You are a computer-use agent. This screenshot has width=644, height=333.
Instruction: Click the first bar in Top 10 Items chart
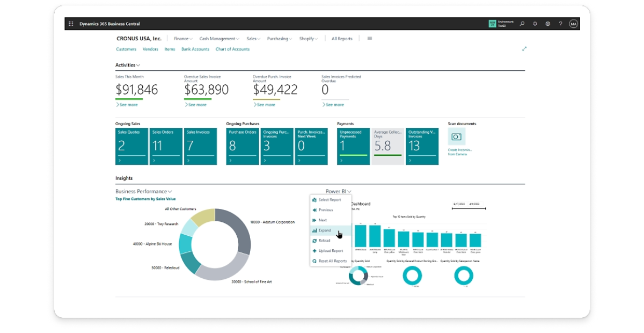(x=361, y=236)
